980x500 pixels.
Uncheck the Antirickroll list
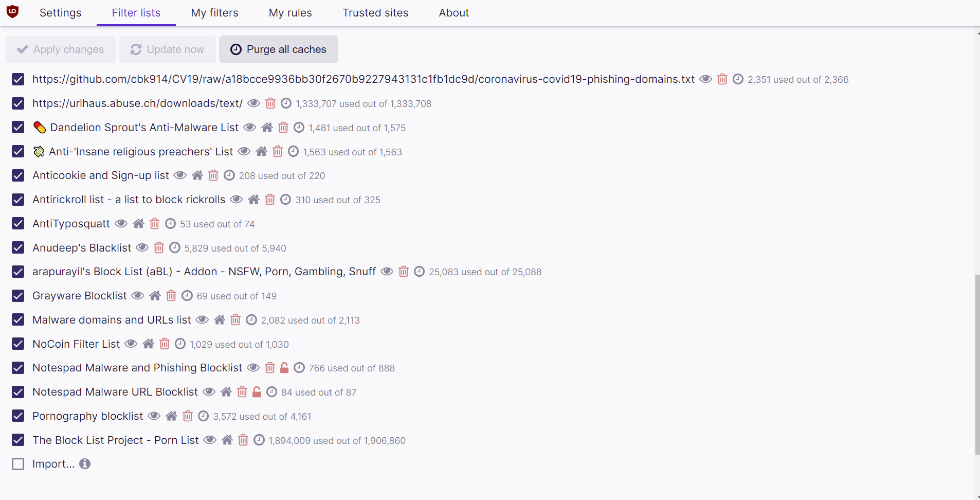click(x=18, y=200)
